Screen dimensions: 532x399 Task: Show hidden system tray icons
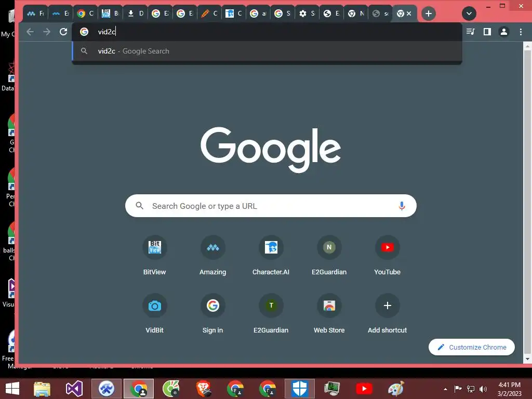445,389
